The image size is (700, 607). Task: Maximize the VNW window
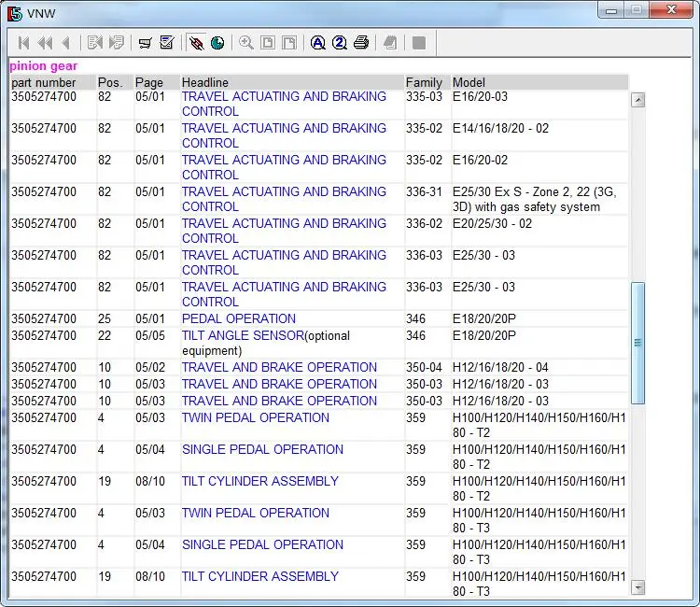click(x=637, y=10)
